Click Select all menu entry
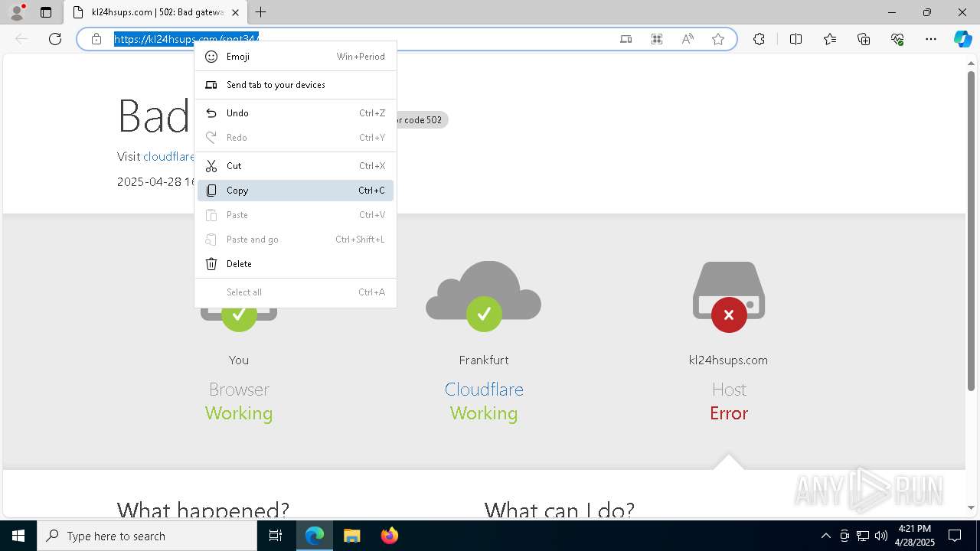980x551 pixels. click(296, 292)
